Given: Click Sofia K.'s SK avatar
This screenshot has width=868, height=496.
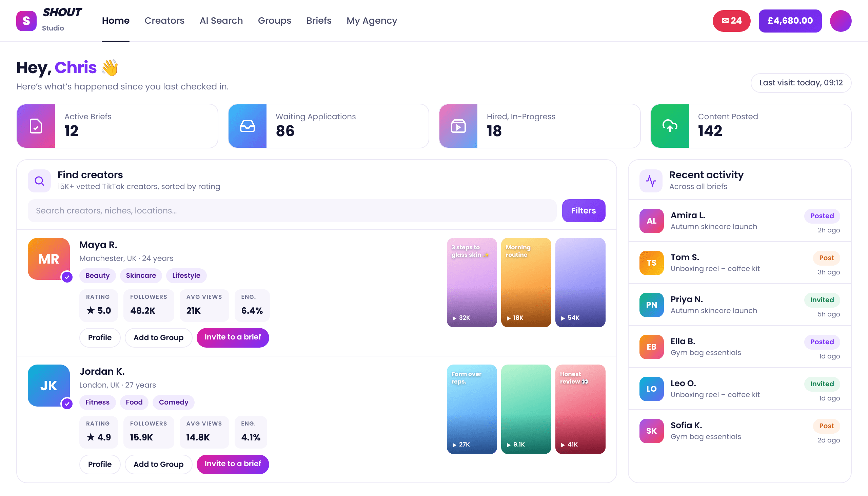Looking at the screenshot, I should (652, 431).
